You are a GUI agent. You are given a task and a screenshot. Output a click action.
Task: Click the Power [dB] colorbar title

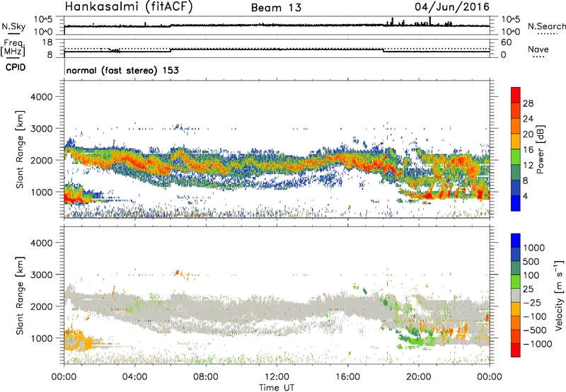(540, 149)
